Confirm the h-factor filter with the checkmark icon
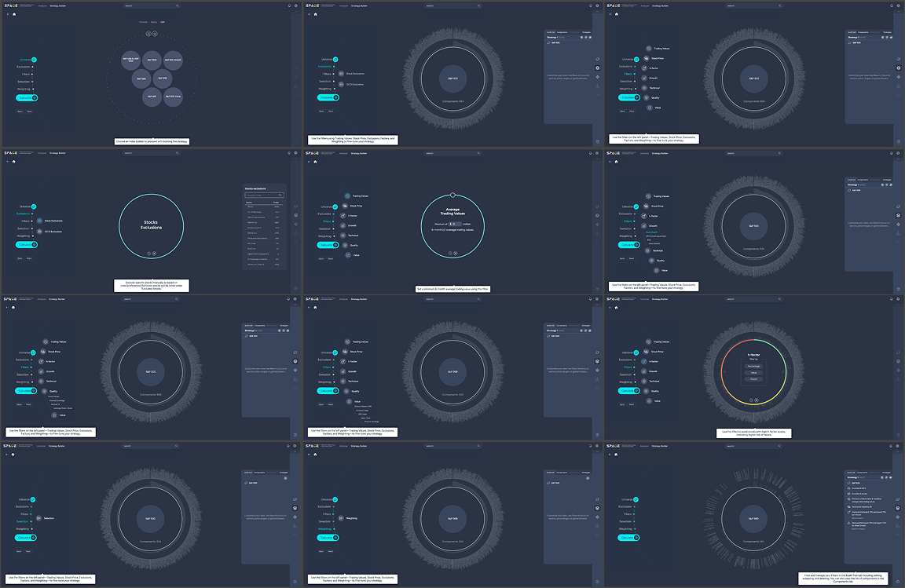 point(752,400)
